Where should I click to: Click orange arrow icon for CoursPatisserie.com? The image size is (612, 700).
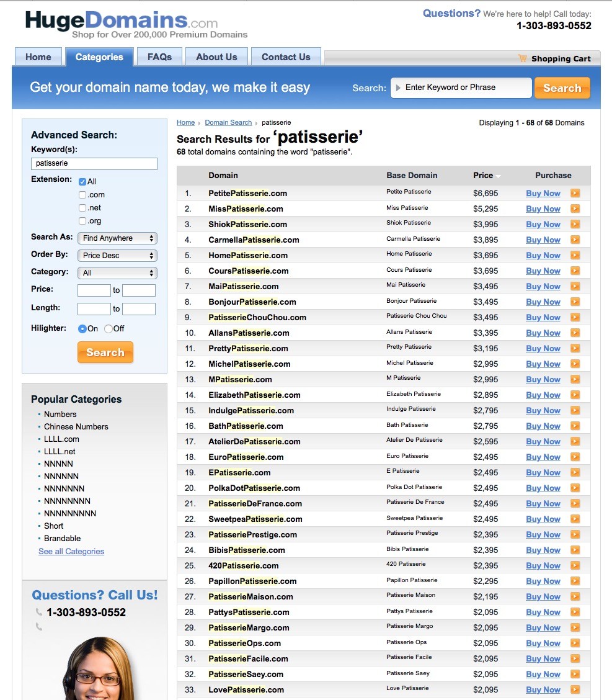[575, 271]
